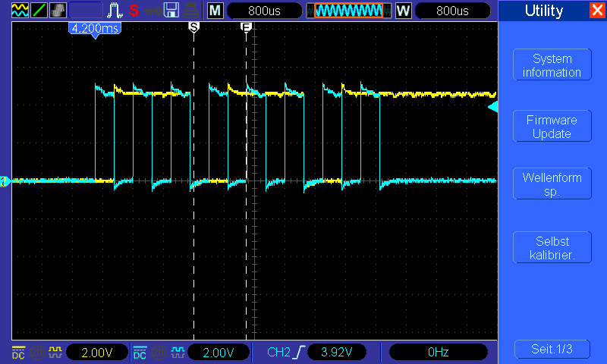Click the floppy disk save icon
Viewport: 607px width, 364px height.
click(x=171, y=11)
